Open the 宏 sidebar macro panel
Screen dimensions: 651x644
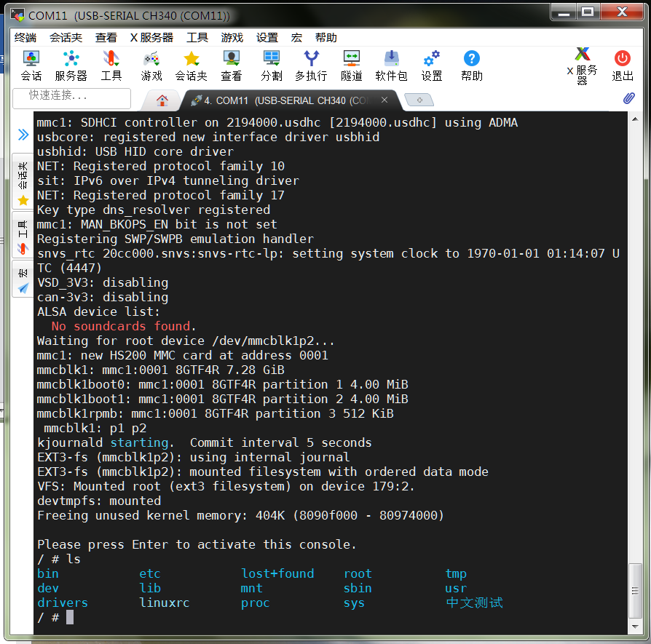23,279
